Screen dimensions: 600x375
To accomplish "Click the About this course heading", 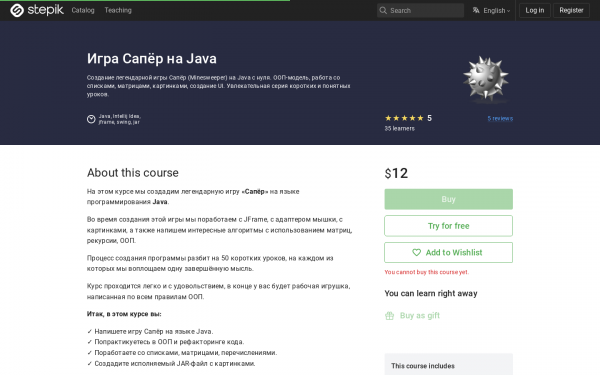I will pyautogui.click(x=132, y=173).
